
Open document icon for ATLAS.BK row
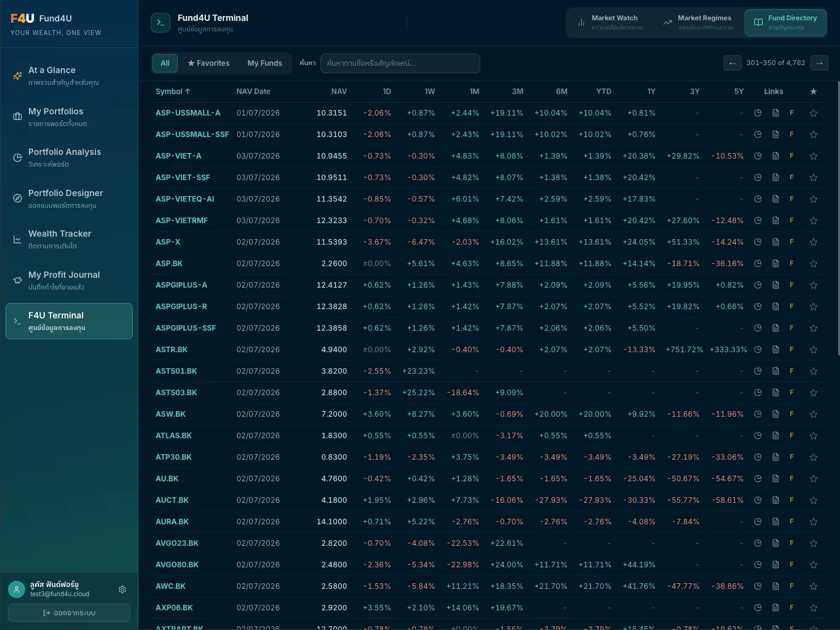click(x=775, y=436)
